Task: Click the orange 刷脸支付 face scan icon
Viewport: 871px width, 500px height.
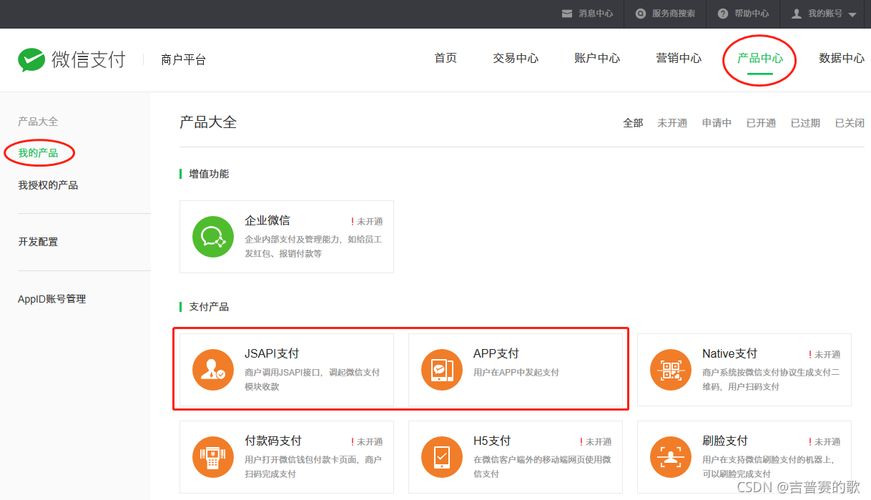Action: point(670,457)
